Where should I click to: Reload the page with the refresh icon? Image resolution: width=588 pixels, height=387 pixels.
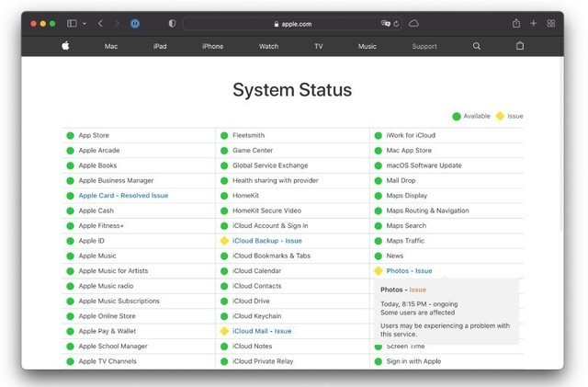[396, 24]
